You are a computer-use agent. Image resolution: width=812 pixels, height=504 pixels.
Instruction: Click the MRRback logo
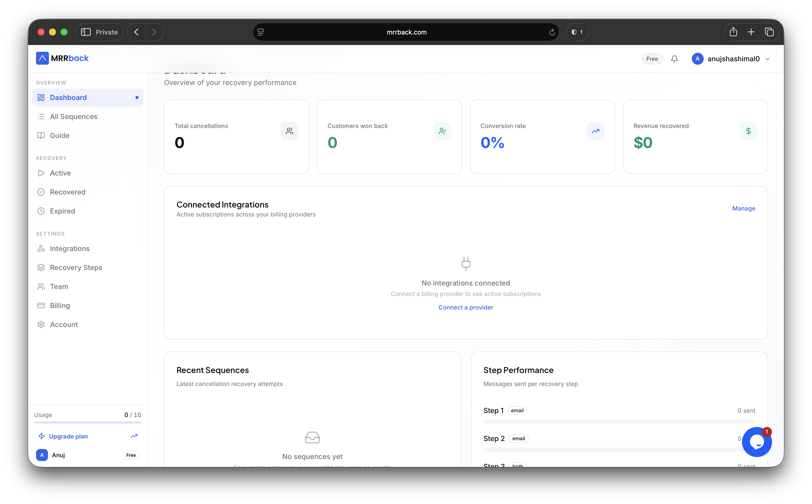62,58
